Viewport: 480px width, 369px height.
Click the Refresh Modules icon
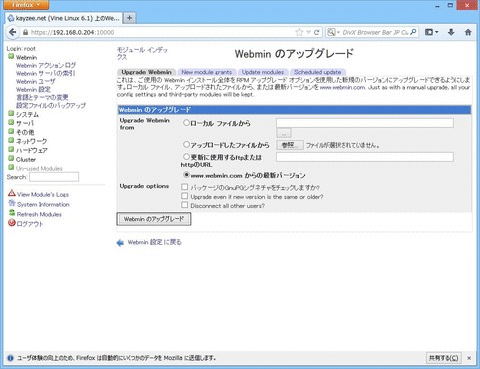click(x=12, y=213)
